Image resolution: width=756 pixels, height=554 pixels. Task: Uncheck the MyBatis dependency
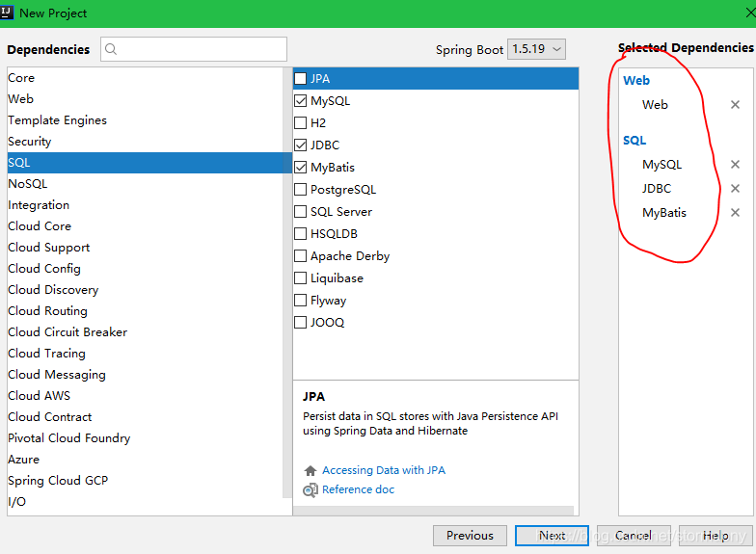[x=301, y=168]
